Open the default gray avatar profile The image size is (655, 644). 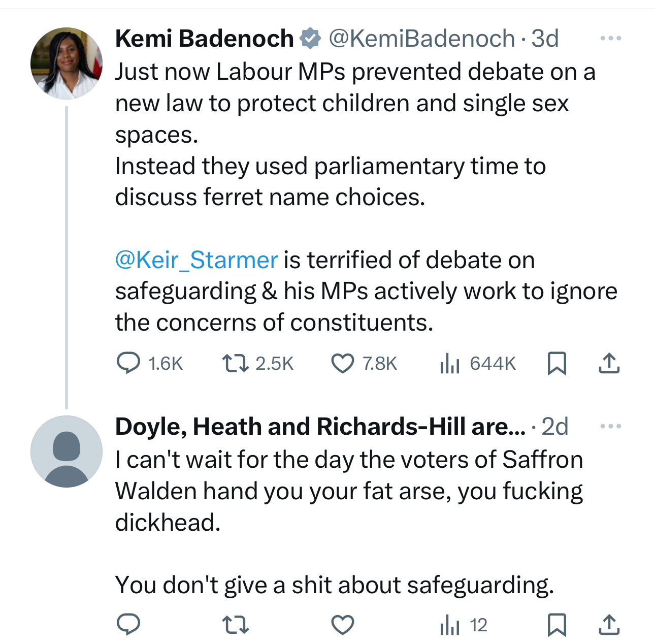(67, 452)
